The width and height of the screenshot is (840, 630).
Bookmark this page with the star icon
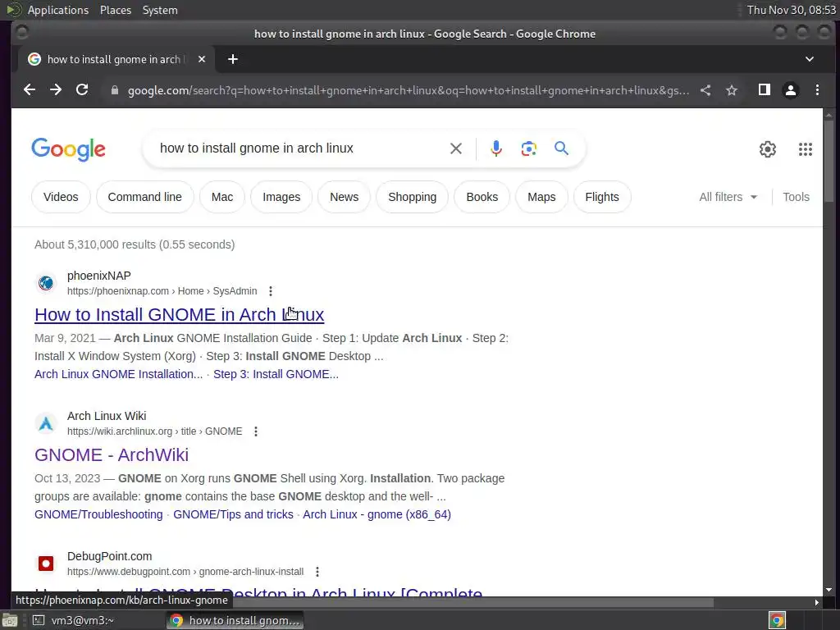(x=732, y=90)
